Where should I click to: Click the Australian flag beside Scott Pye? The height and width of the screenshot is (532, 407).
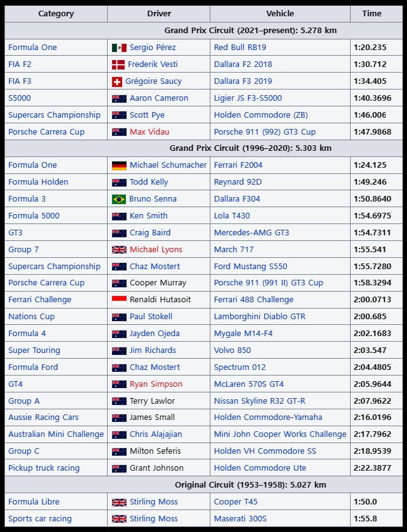point(119,115)
